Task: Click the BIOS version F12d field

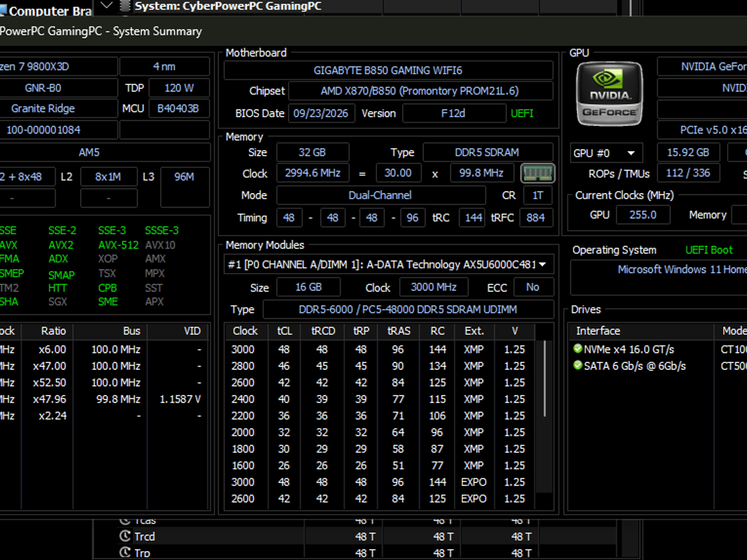Action: [x=454, y=113]
